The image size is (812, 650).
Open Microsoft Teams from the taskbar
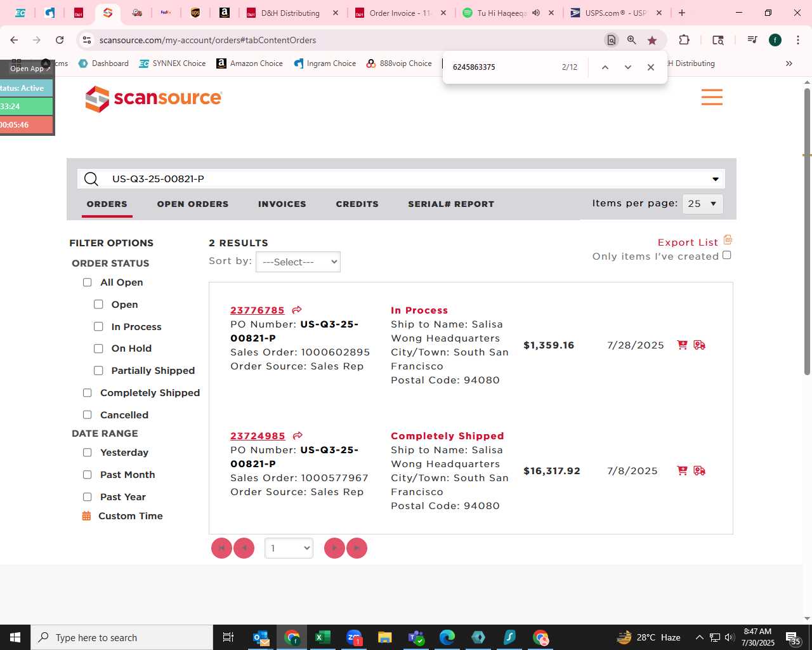(416, 637)
